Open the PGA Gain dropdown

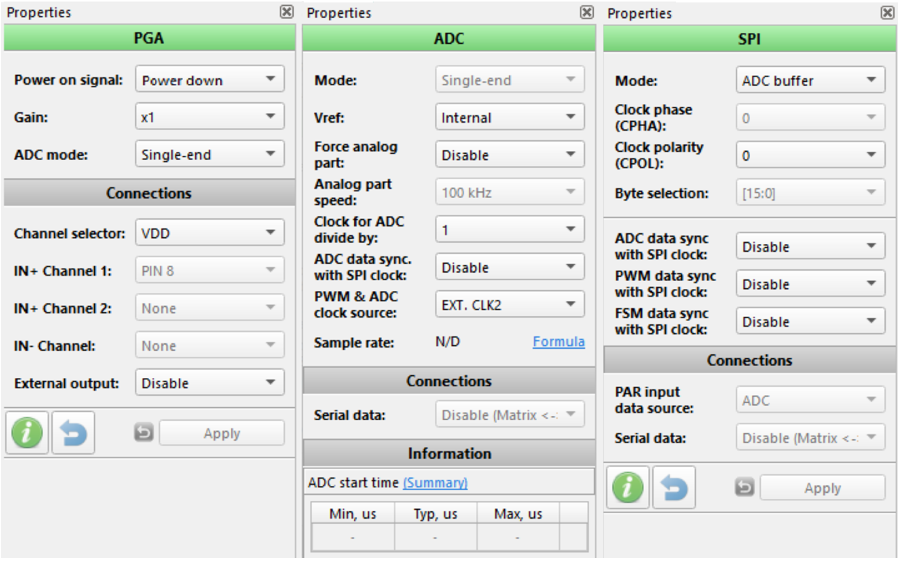pos(210,117)
